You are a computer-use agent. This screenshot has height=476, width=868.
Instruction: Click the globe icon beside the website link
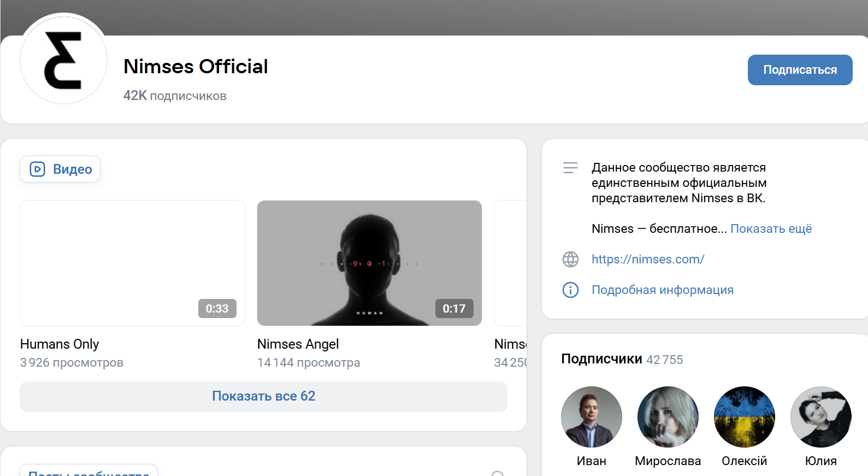(x=570, y=259)
